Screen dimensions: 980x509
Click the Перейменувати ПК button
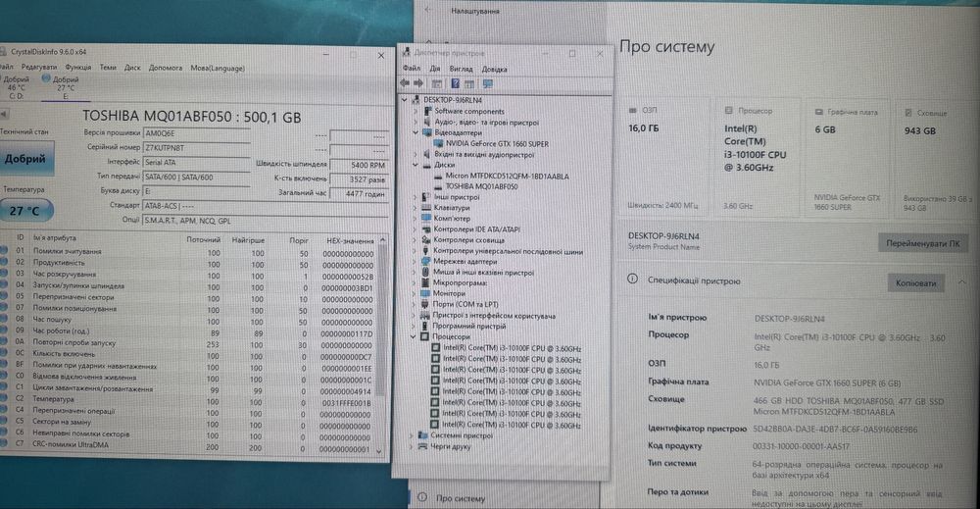922,243
